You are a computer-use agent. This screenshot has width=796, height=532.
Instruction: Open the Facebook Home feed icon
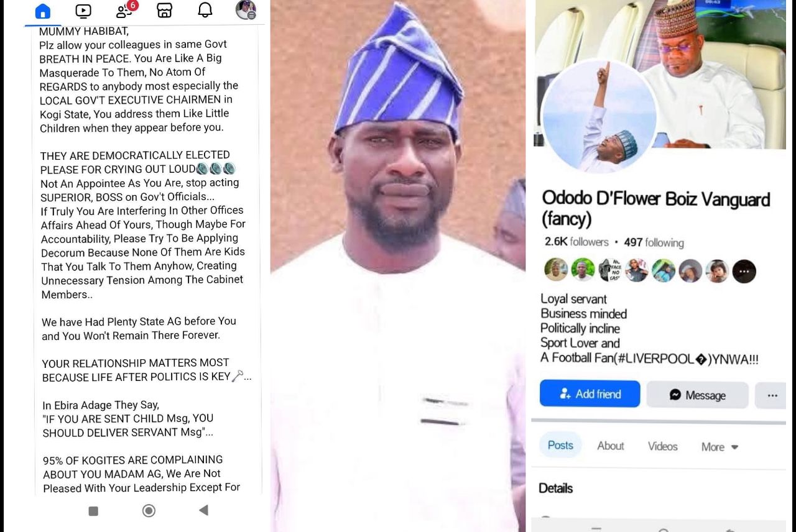pyautogui.click(x=42, y=11)
